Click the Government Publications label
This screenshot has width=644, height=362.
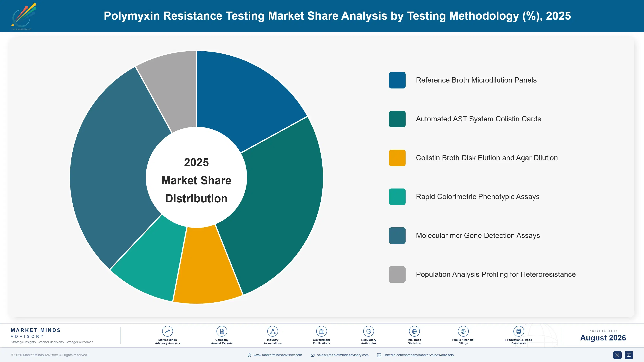tap(321, 342)
